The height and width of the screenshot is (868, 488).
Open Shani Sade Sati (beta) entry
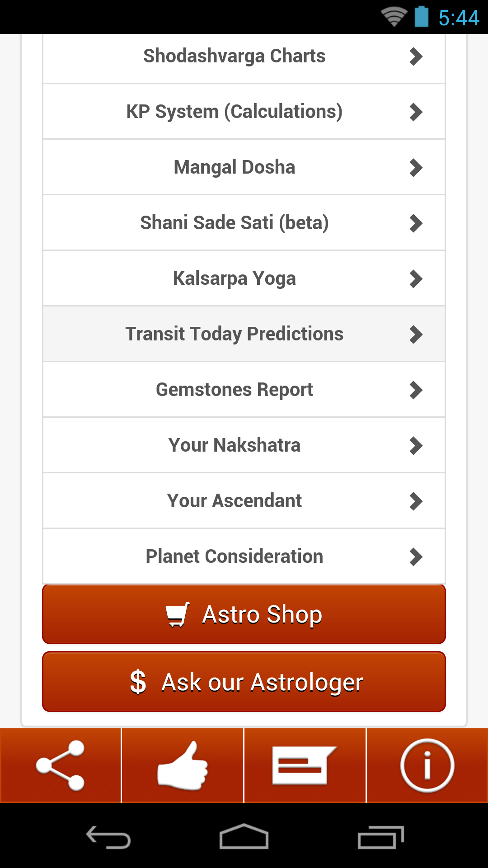(244, 223)
